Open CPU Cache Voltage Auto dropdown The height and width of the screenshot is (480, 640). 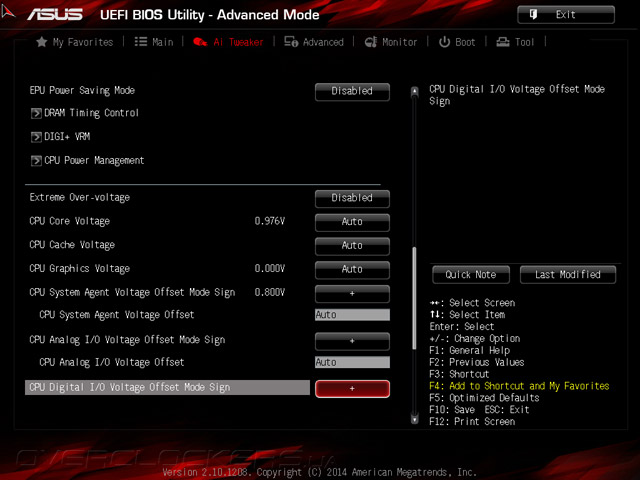click(352, 246)
